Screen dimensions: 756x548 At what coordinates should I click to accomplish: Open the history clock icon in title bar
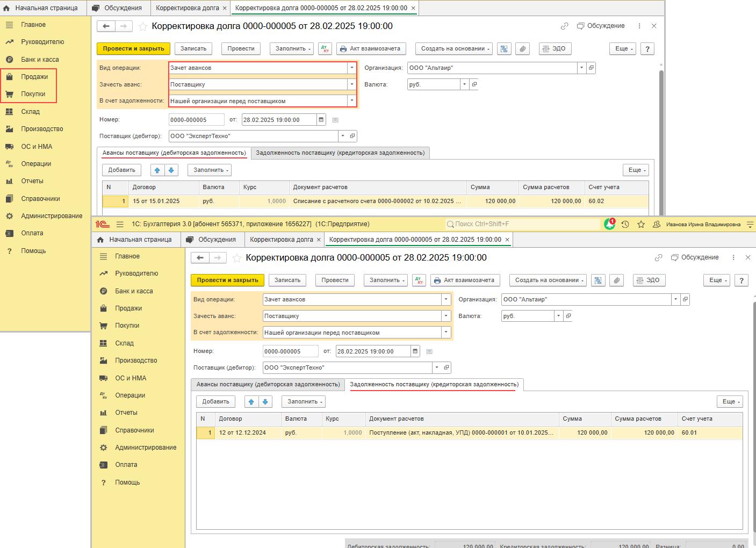625,225
